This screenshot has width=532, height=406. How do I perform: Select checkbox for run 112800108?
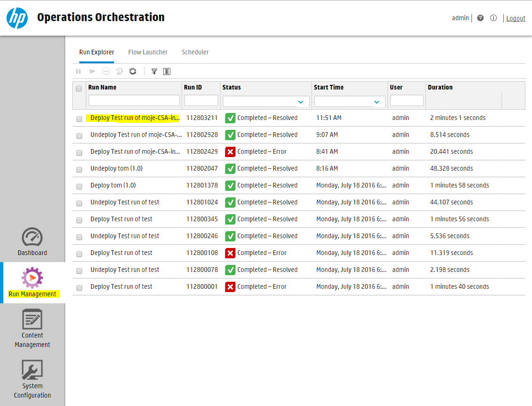click(79, 254)
